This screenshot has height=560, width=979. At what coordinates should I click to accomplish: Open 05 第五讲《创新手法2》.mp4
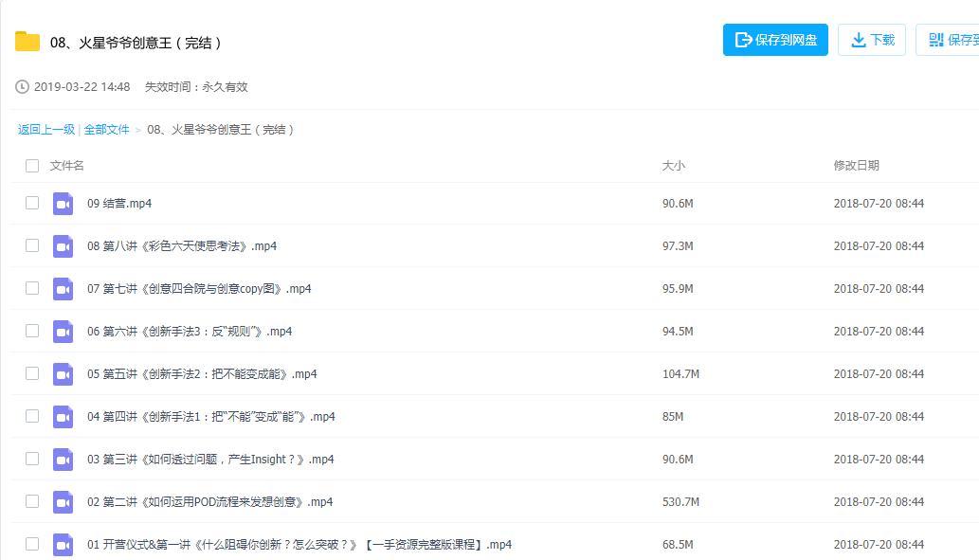coord(202,374)
